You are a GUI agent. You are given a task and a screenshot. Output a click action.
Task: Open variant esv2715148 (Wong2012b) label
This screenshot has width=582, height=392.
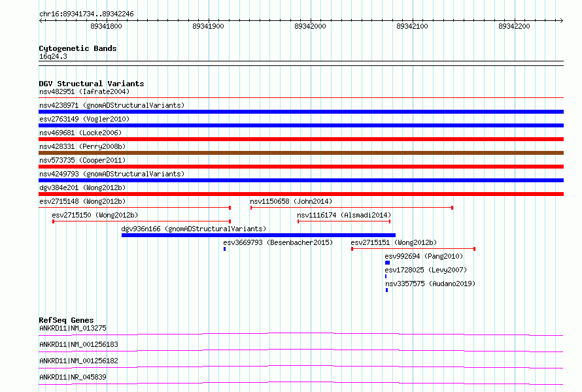82,201
